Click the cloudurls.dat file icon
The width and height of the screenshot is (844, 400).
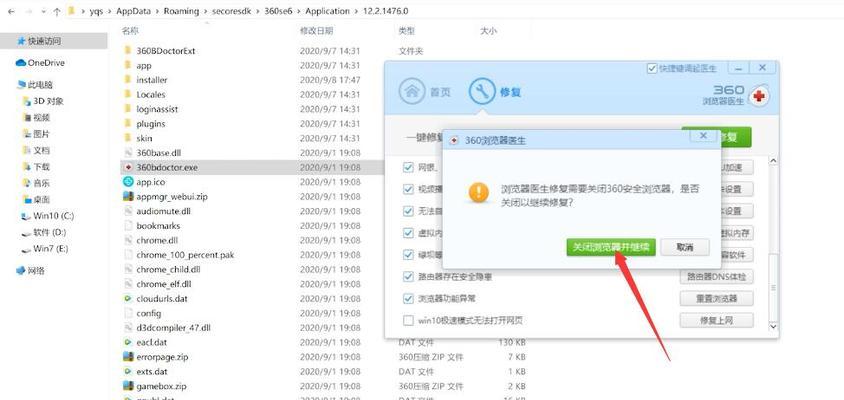pos(128,298)
